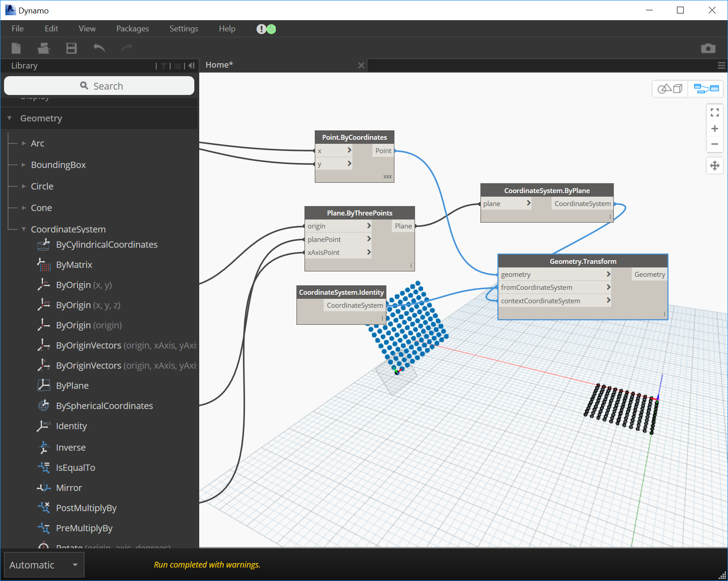This screenshot has height=581, width=728.
Task: Click the New file toolbar icon
Action: [16, 48]
